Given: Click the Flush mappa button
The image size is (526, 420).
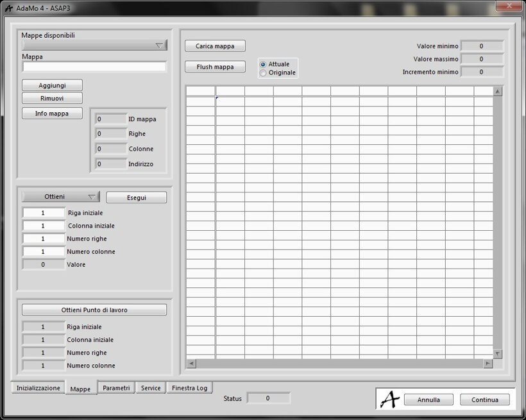Looking at the screenshot, I should click(215, 67).
